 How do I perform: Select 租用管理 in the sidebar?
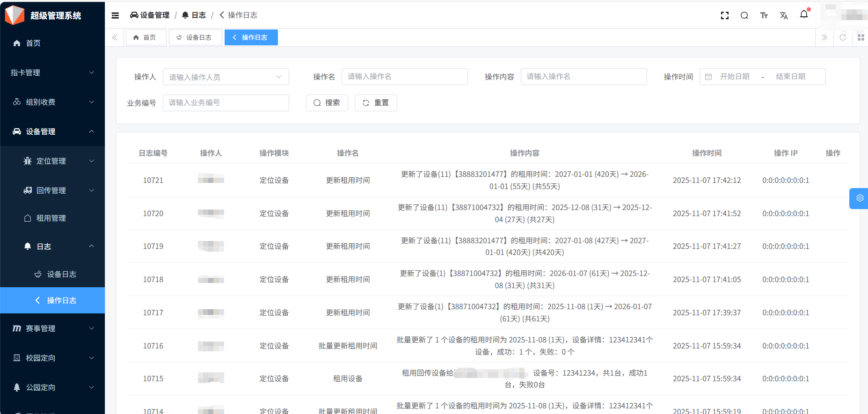tap(51, 218)
